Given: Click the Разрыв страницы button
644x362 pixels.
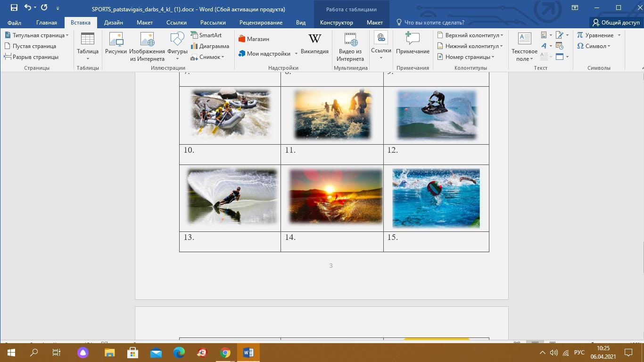Looking at the screenshot, I should click(32, 57).
